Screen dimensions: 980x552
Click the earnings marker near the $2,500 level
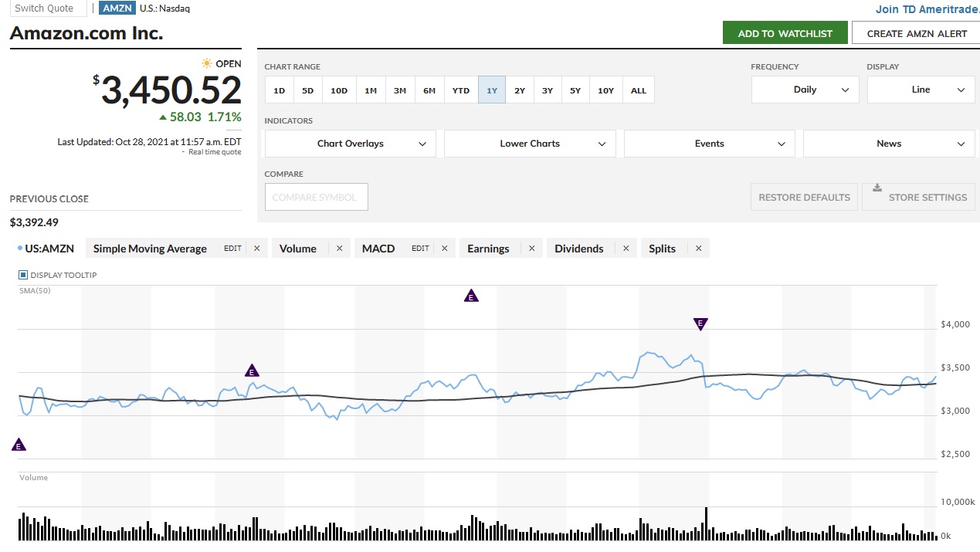(x=19, y=445)
